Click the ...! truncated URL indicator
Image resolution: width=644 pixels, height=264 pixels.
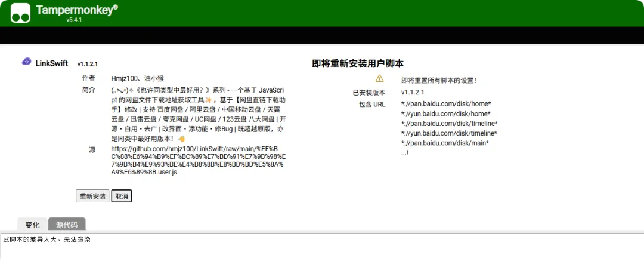pyautogui.click(x=404, y=153)
